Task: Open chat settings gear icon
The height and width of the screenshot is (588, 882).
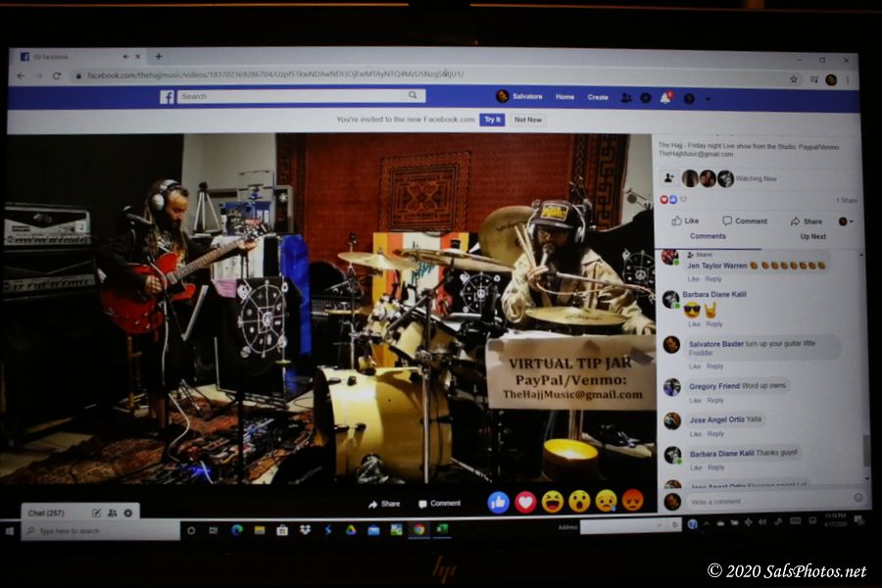Action: (127, 513)
